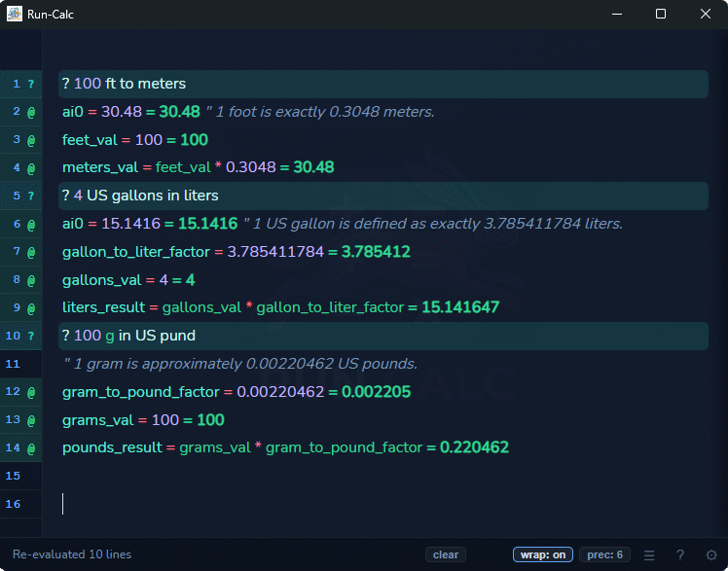The height and width of the screenshot is (571, 728).
Task: Click the feet_val = 100 line
Action: [x=135, y=140]
